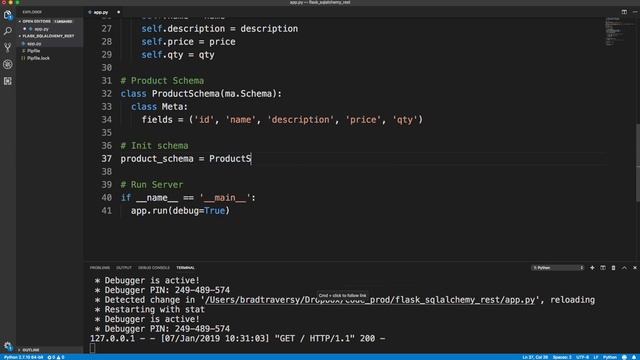Click the '# Run Server' comment line
This screenshot has height=360, width=640.
pyautogui.click(x=152, y=184)
